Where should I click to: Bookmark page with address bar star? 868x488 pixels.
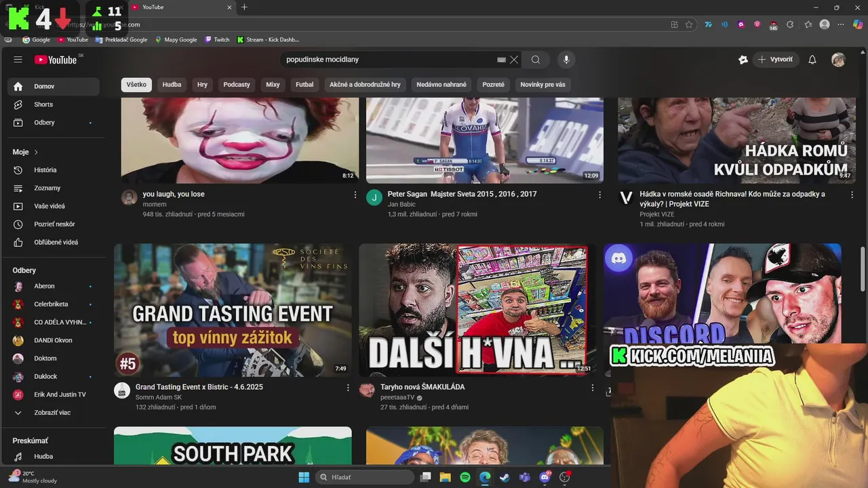(689, 24)
